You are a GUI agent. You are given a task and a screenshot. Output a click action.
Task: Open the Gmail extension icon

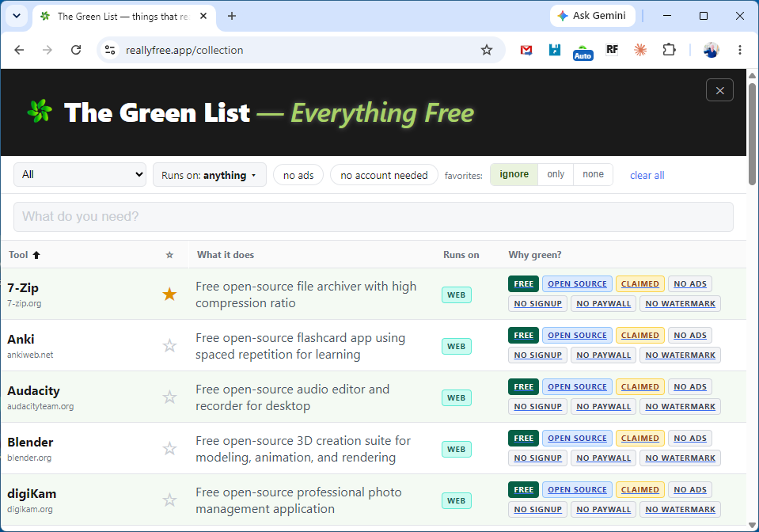(526, 50)
